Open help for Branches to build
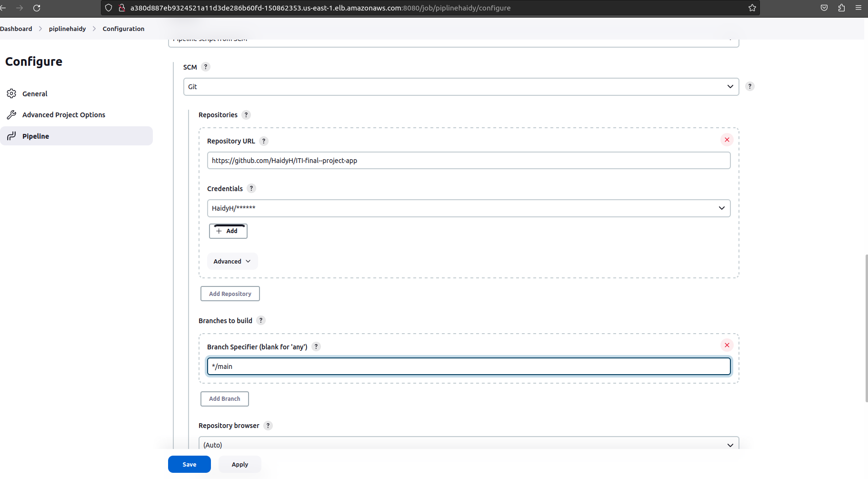This screenshot has height=479, width=868. click(261, 320)
